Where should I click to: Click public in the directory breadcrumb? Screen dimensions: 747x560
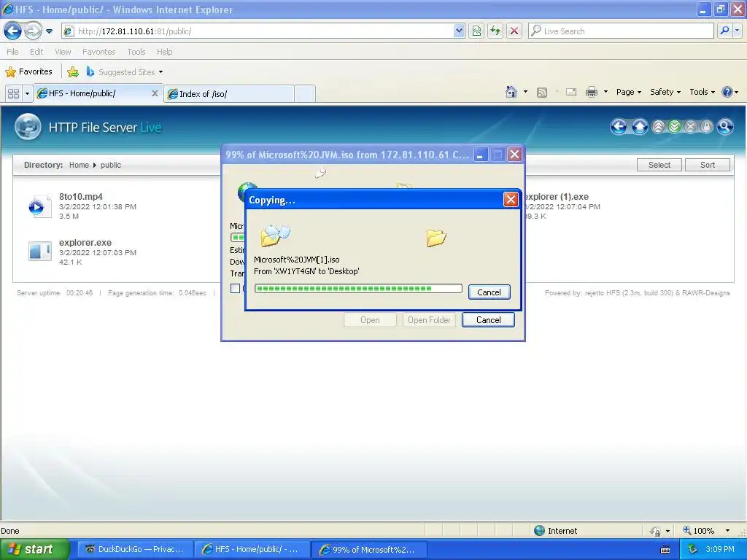click(x=111, y=166)
